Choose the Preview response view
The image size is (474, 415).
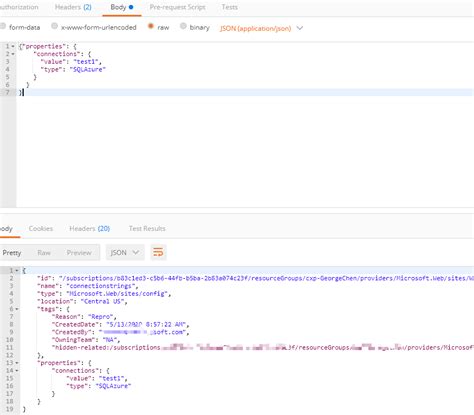click(79, 253)
